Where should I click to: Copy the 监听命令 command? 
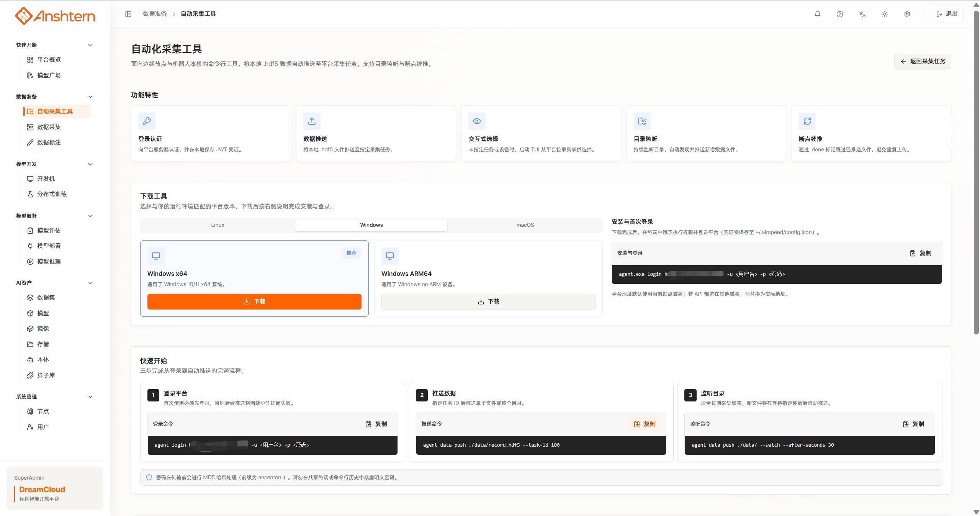point(913,424)
